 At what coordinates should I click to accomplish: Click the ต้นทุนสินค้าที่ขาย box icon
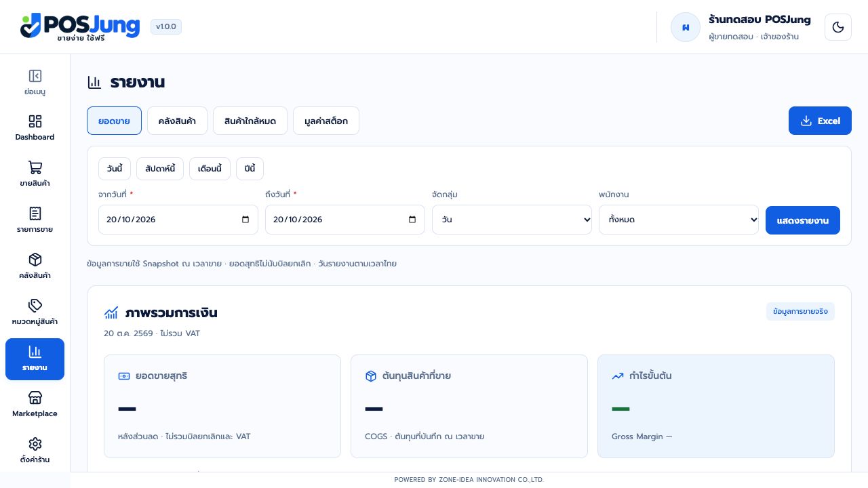[371, 376]
